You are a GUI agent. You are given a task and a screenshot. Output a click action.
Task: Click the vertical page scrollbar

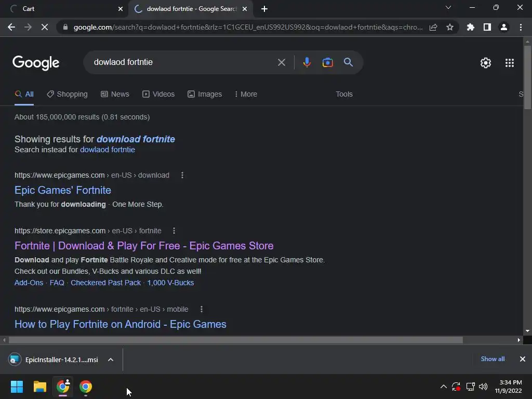pyautogui.click(x=527, y=77)
